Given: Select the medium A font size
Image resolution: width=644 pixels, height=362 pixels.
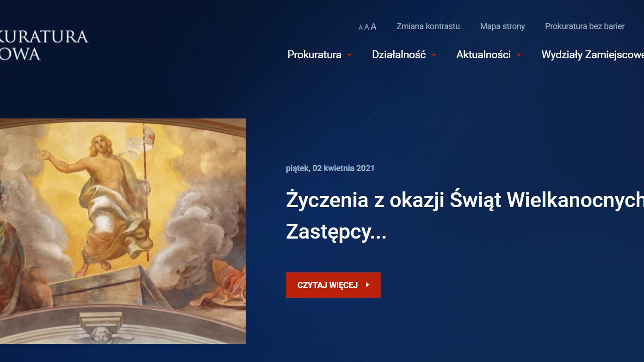Looking at the screenshot, I should pos(366,27).
